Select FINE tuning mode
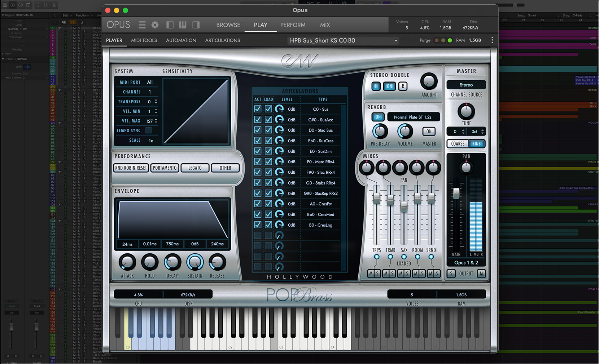 tap(476, 143)
